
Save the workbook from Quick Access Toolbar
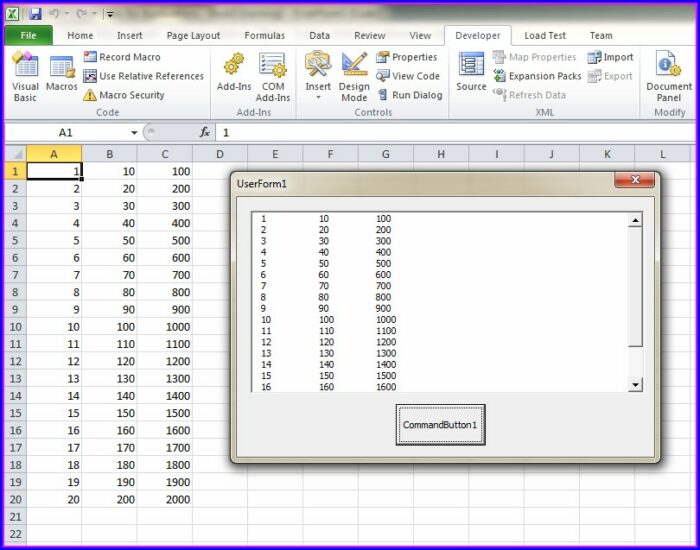35,14
